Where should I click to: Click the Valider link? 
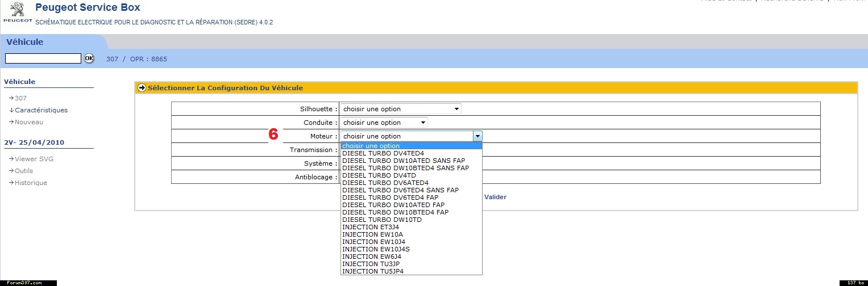[495, 197]
